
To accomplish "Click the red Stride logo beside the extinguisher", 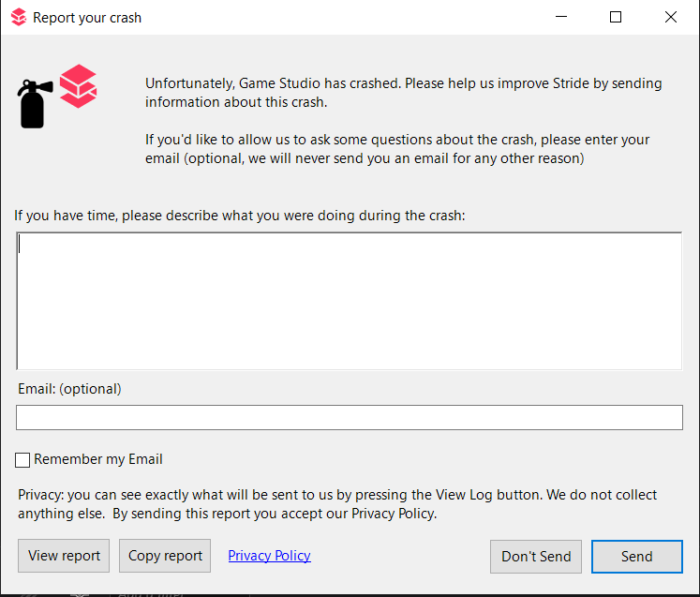I will (78, 85).
